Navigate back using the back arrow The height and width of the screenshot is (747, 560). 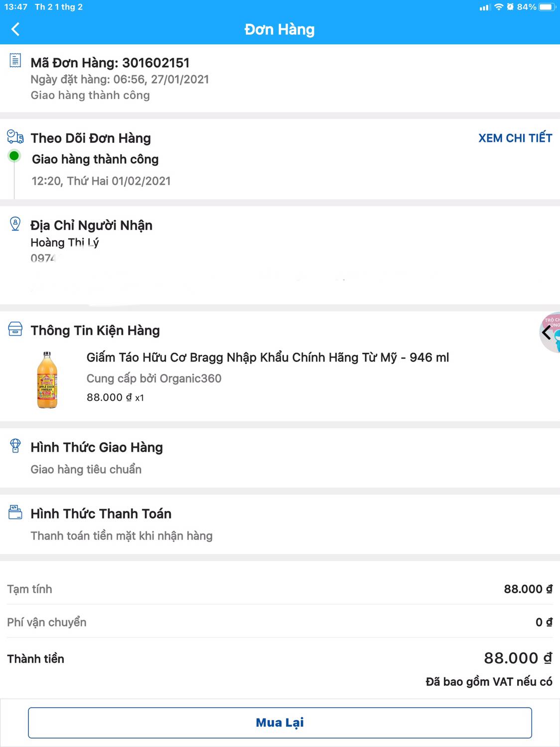click(15, 28)
